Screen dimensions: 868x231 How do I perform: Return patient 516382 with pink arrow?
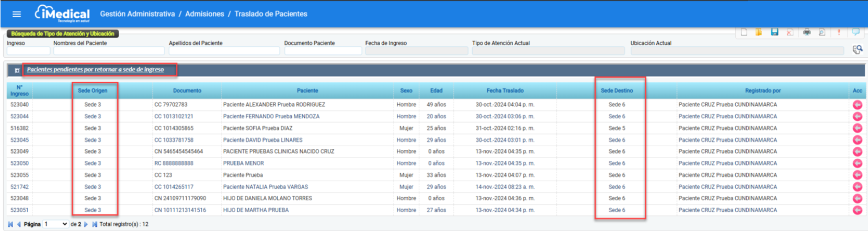858,128
